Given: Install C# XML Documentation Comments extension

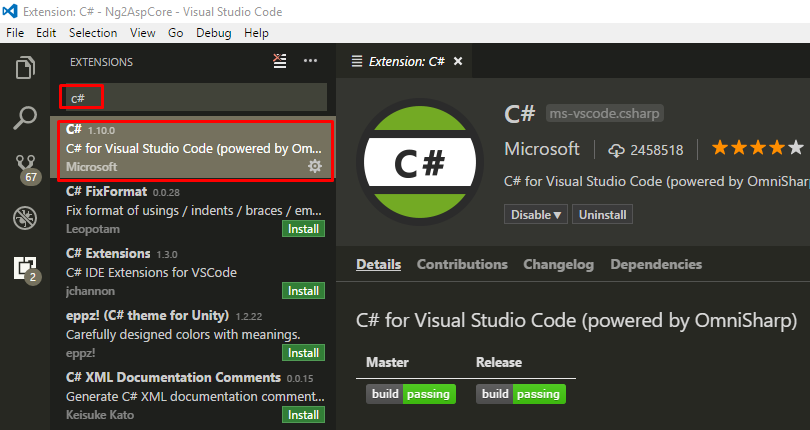Looking at the screenshot, I should pos(303,415).
